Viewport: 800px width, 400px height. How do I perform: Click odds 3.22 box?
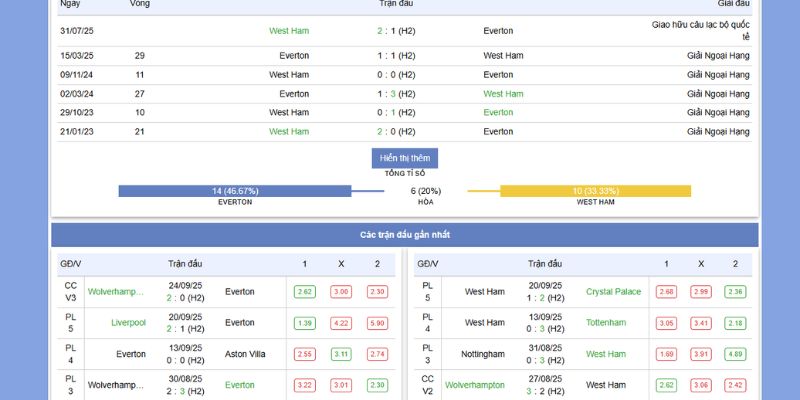(305, 385)
